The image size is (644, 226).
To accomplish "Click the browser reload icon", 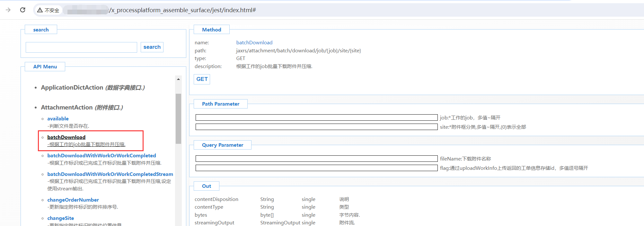I will click(22, 10).
